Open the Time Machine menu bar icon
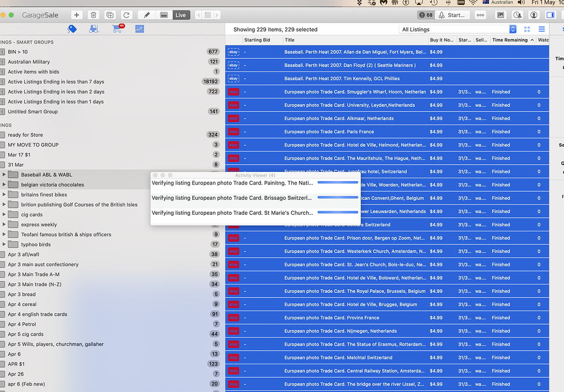The height and width of the screenshot is (392, 564). pyautogui.click(x=433, y=3)
